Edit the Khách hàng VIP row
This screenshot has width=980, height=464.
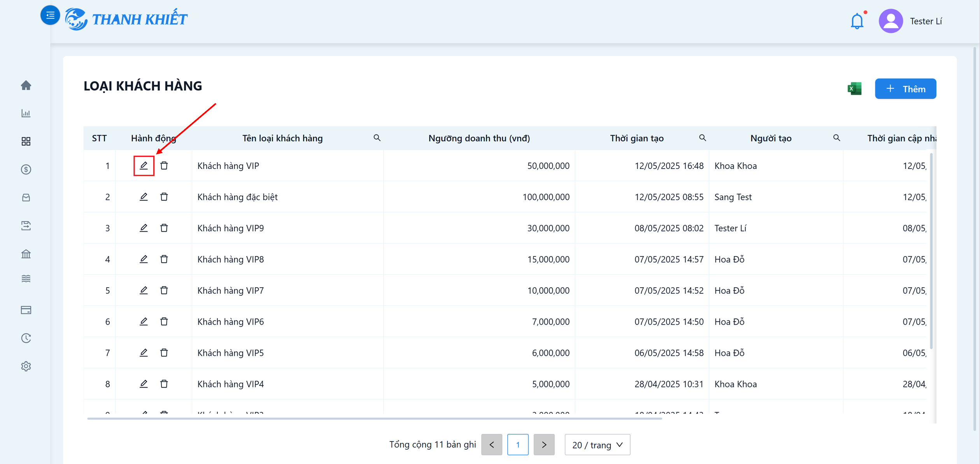[144, 165]
